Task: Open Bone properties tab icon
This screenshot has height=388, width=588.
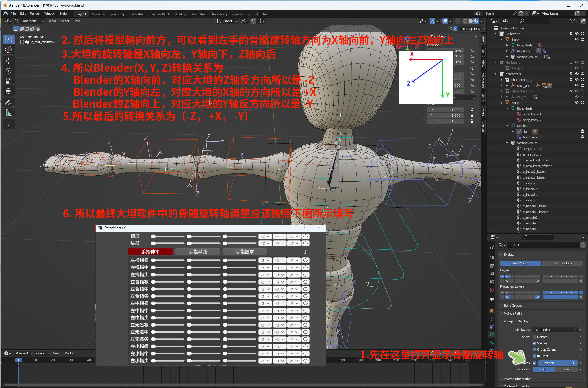Action: click(492, 343)
